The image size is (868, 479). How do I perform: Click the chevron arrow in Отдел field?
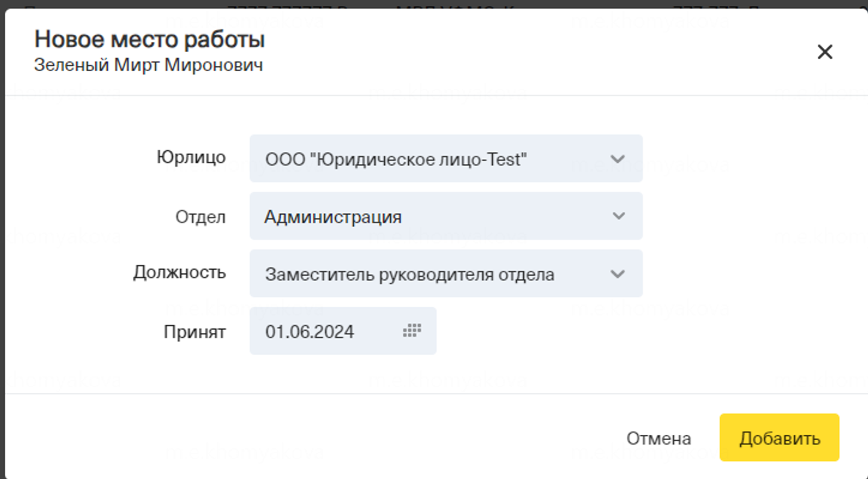point(618,216)
